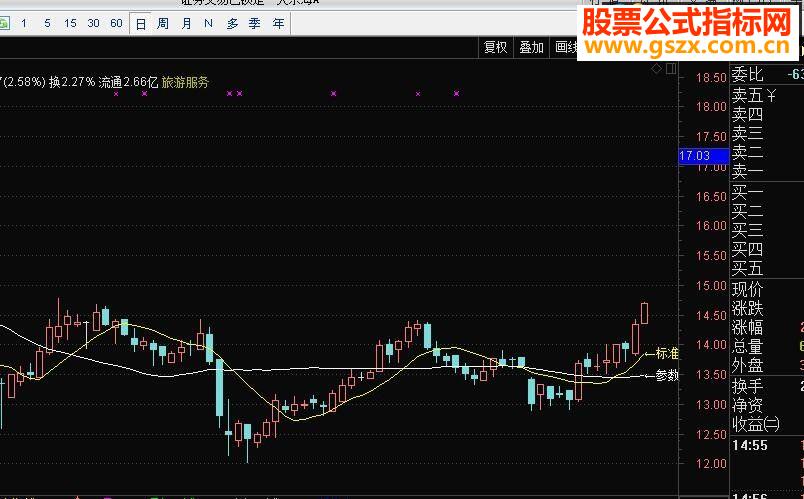This screenshot has width=804, height=499.
Task: Click the 16.00 price axis label
Action: (x=711, y=226)
